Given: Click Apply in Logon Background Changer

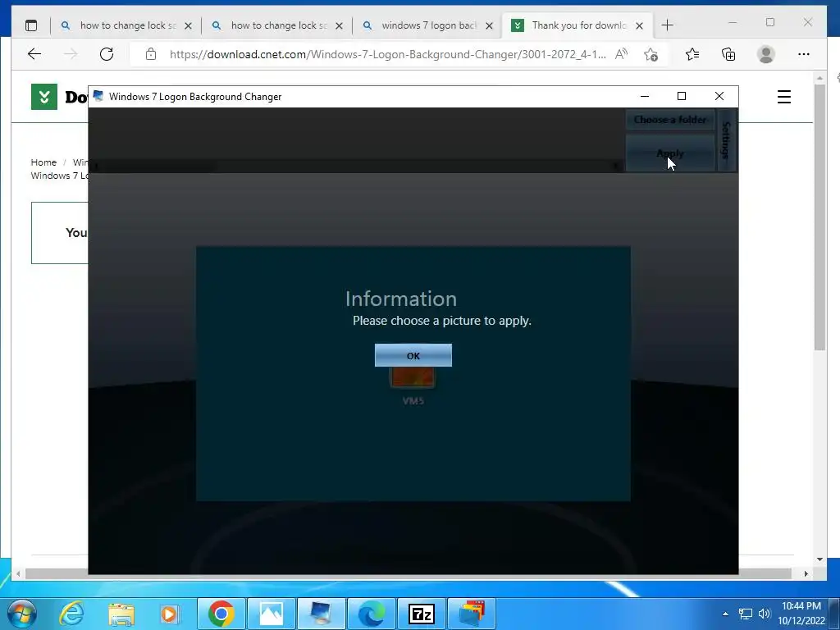Looking at the screenshot, I should pyautogui.click(x=670, y=153).
